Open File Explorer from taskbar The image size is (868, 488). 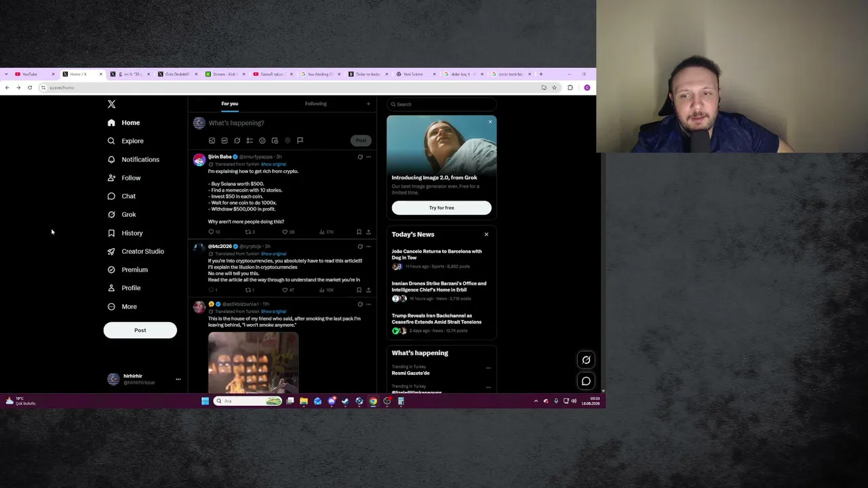click(x=304, y=401)
